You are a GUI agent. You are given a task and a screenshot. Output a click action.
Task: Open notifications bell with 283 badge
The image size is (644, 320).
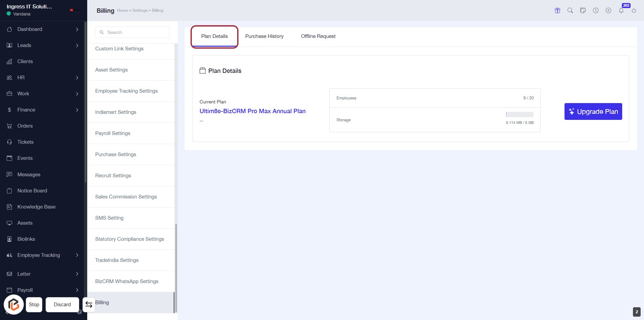(621, 10)
